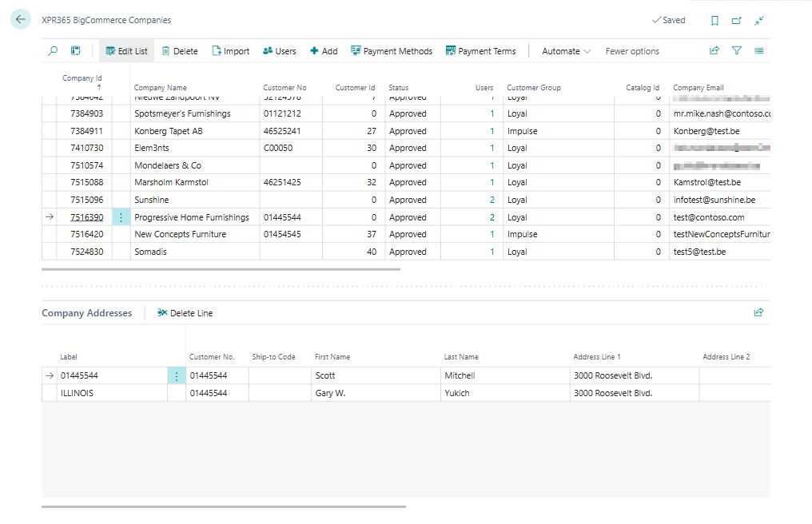Open company 7516390 link
The image size is (812, 524).
point(87,217)
